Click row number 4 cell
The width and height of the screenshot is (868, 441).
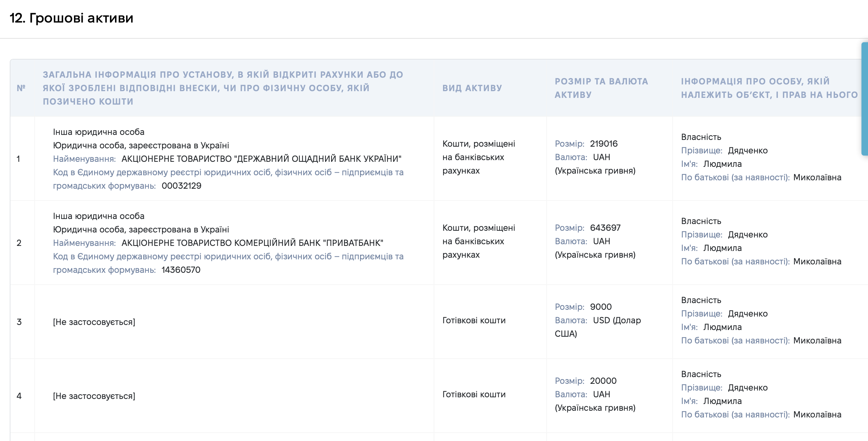pyautogui.click(x=22, y=396)
